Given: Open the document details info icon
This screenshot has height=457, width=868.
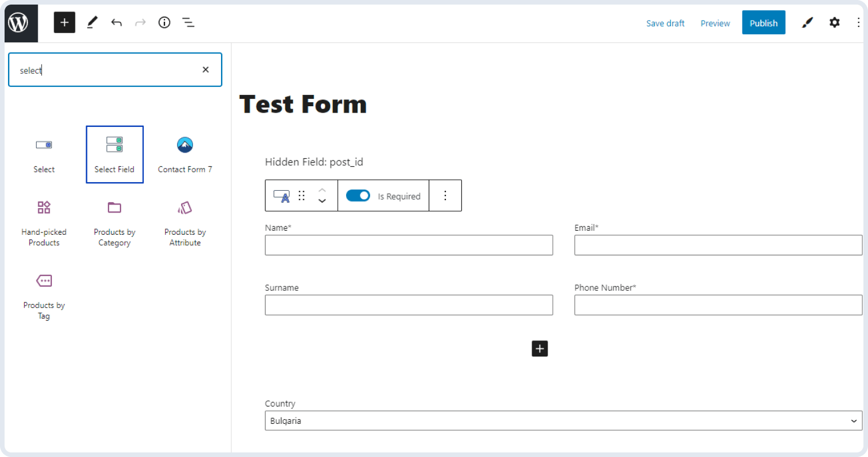Looking at the screenshot, I should (164, 22).
